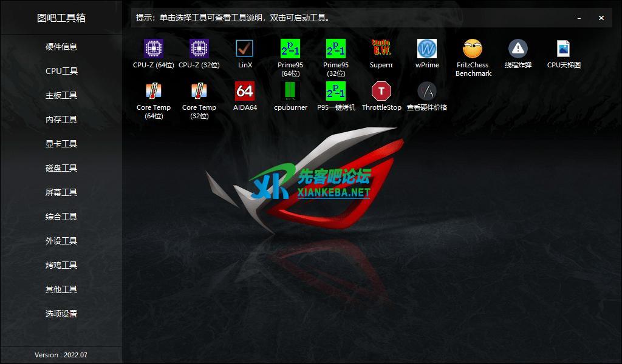Select the Superπ tool icon
622x364 pixels.
tap(381, 49)
